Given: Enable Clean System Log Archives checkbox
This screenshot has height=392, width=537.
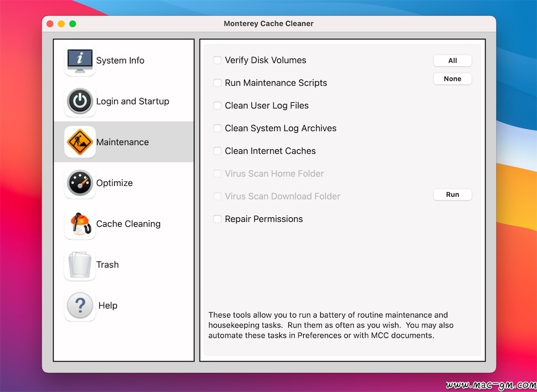Looking at the screenshot, I should point(217,128).
